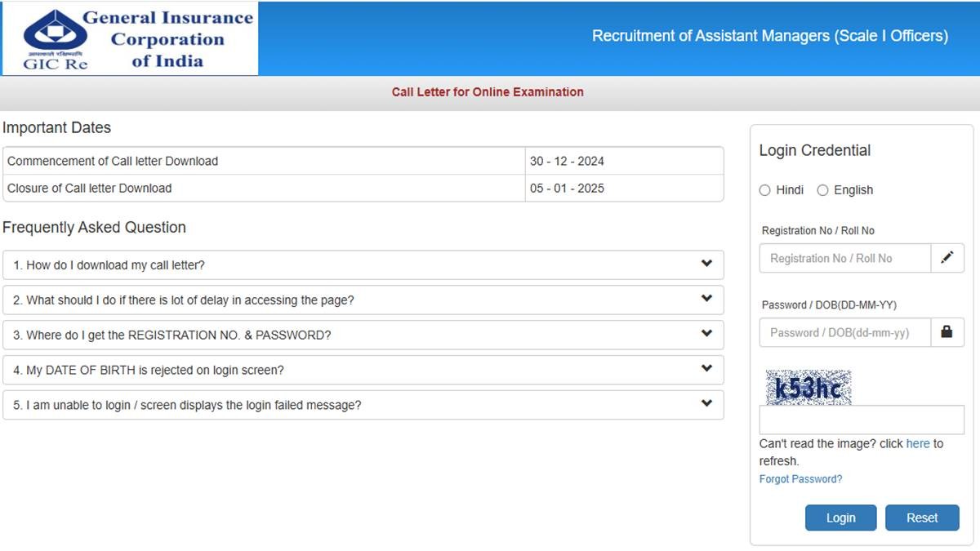The width and height of the screenshot is (980, 551).
Task: Open FAQ 'My DATE OF BIRTH is rejected'
Action: click(149, 370)
